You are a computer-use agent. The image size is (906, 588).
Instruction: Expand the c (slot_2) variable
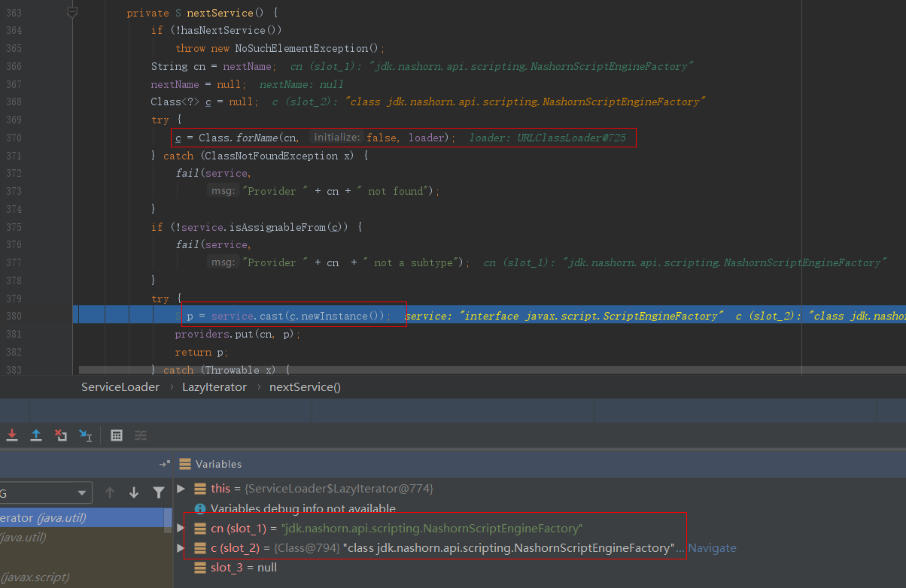181,548
